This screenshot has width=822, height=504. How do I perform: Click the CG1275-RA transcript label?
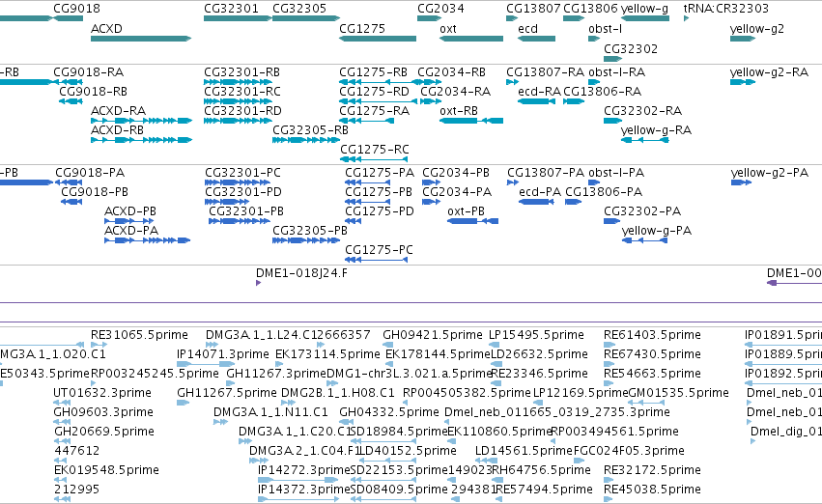pyautogui.click(x=375, y=111)
